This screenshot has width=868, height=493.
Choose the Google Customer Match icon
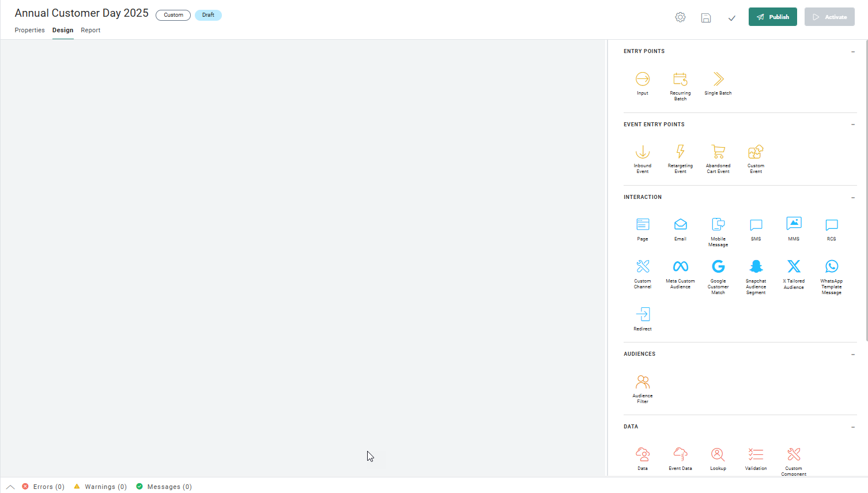[x=718, y=267]
